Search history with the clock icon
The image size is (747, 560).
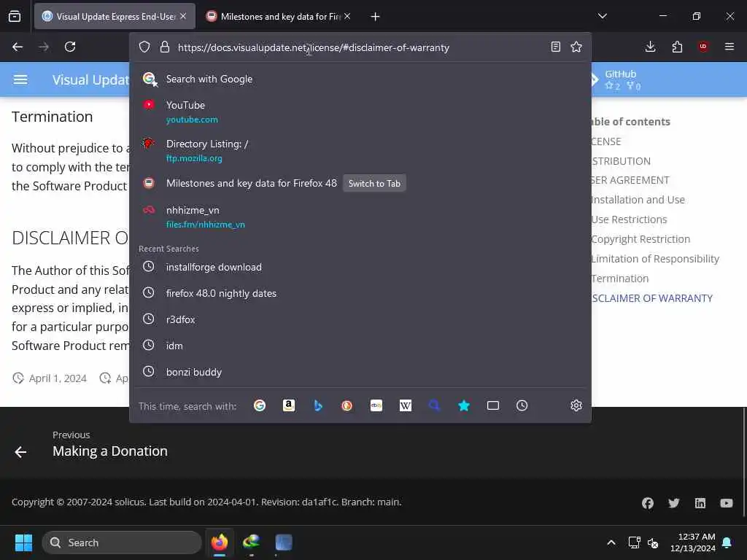[522, 405]
